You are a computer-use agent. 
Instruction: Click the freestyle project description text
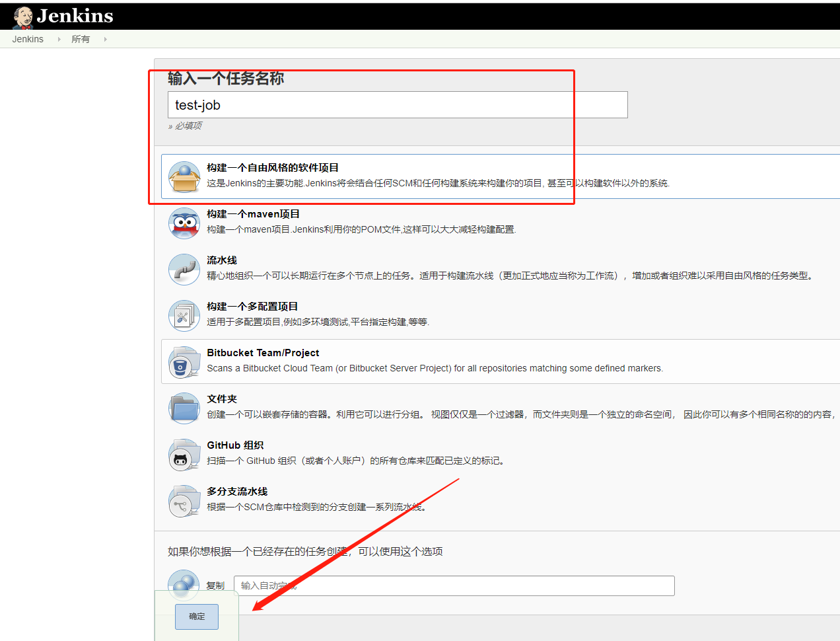(x=438, y=183)
